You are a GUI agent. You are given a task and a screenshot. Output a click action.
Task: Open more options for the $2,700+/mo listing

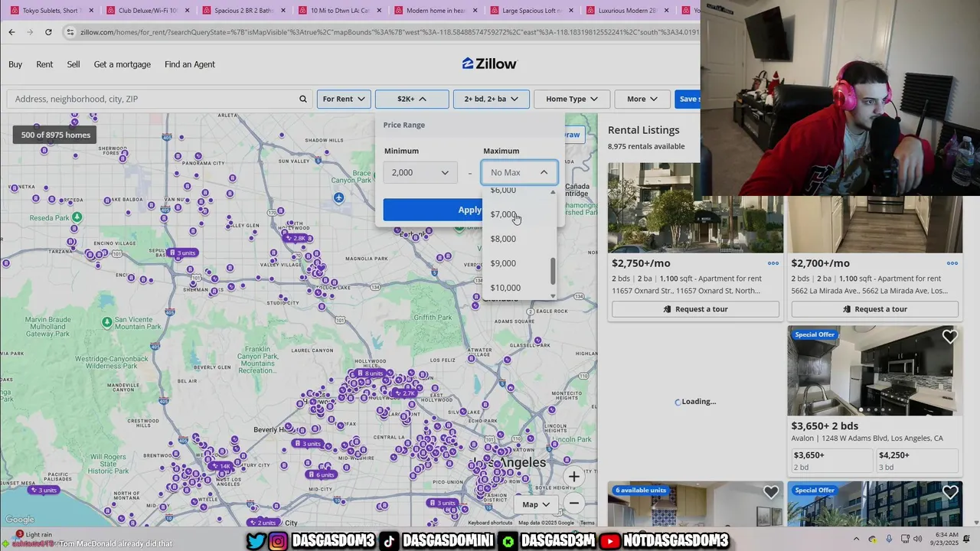[x=952, y=263]
